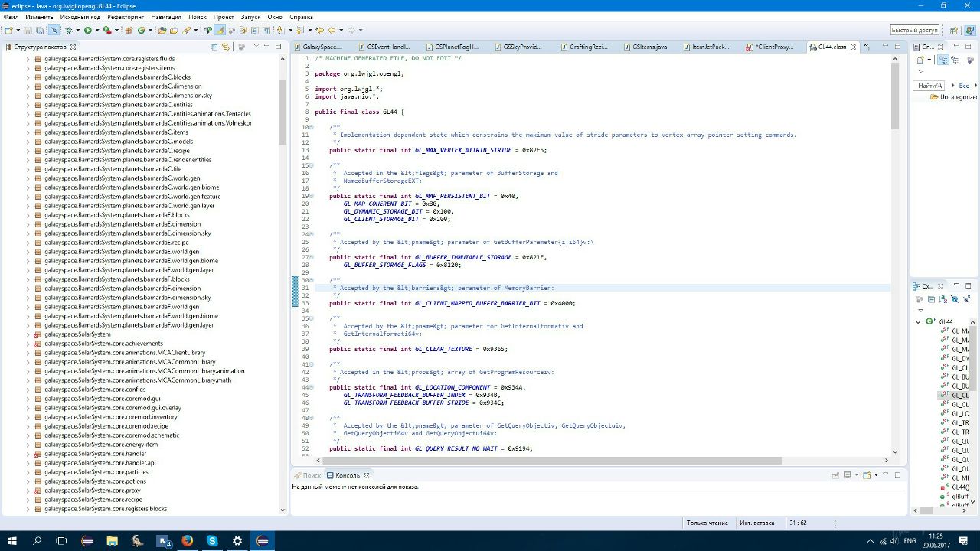Switch to the Поиск tab in bottom panel

pos(307,475)
